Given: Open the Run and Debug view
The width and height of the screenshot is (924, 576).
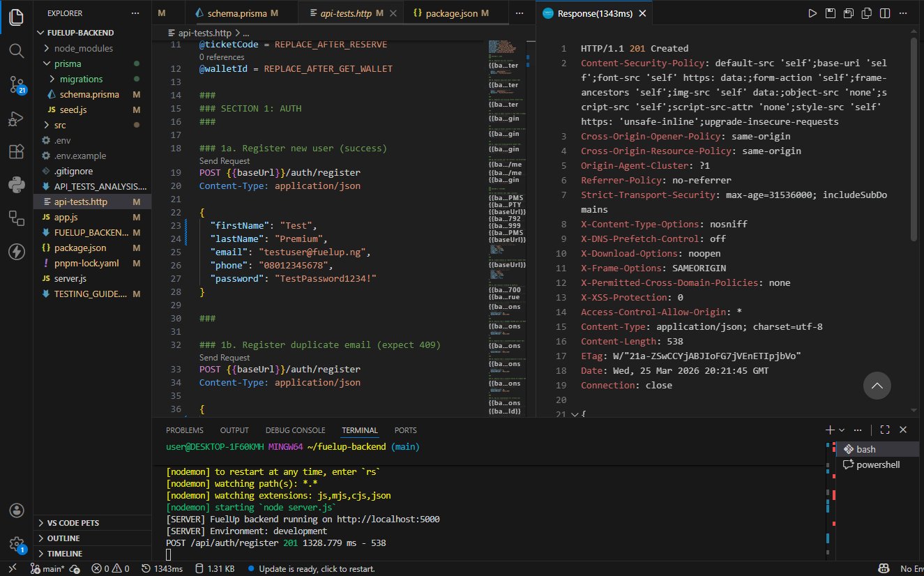Looking at the screenshot, I should [15, 119].
